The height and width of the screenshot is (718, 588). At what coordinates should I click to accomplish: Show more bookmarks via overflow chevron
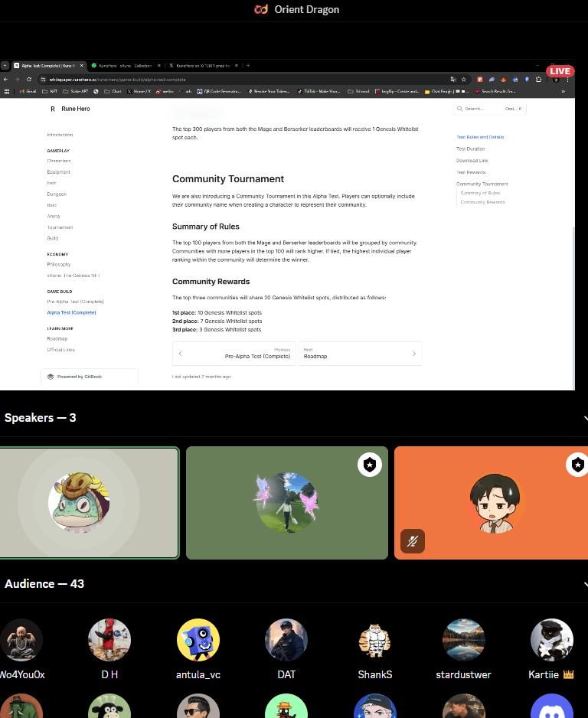pyautogui.click(x=563, y=91)
